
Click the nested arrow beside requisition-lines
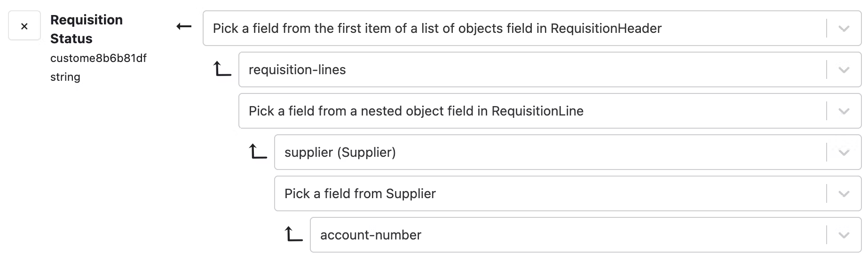(x=222, y=69)
